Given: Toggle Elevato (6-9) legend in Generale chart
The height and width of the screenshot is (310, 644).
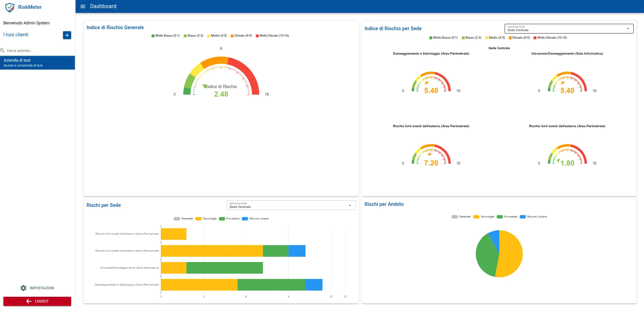Looking at the screenshot, I should pos(241,36).
